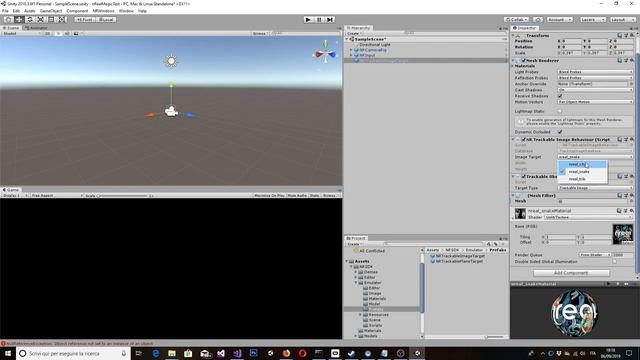Open Target Type dropdown
Screen dimensions: 640x360
coord(595,188)
